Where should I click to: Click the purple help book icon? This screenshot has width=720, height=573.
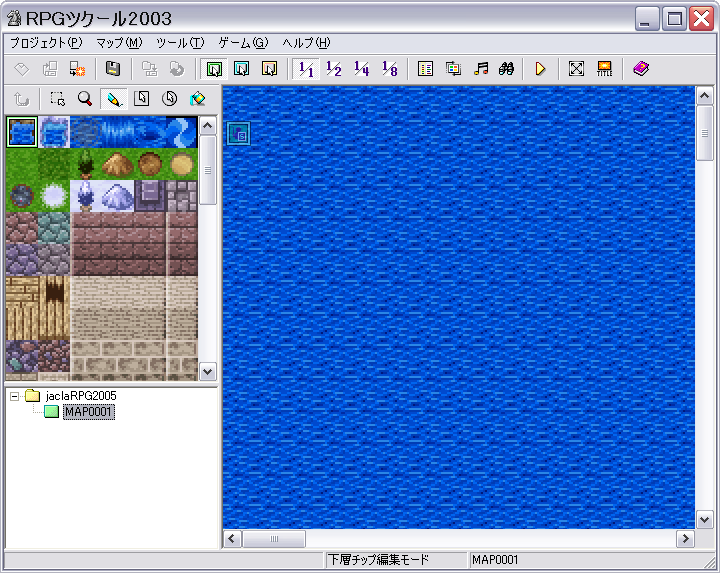641,69
